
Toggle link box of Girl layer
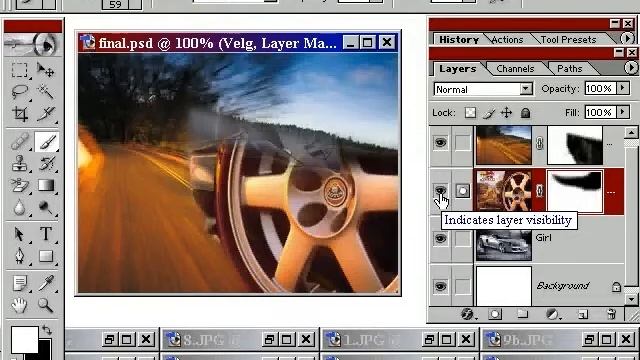pos(462,238)
